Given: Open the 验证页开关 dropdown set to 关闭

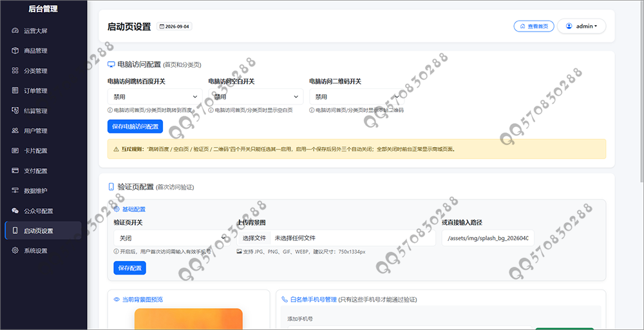Looking at the screenshot, I should (x=172, y=238).
